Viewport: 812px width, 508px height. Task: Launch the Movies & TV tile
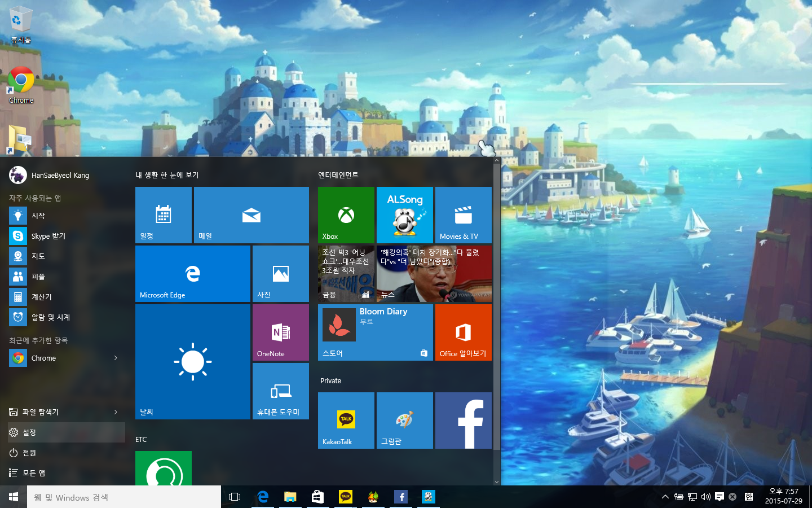[463, 215]
